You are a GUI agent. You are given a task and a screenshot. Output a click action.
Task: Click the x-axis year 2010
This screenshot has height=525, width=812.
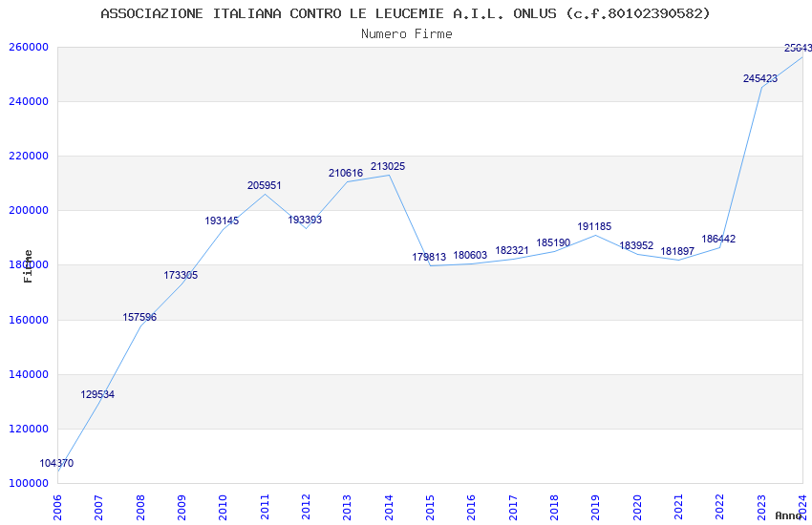pyautogui.click(x=224, y=508)
